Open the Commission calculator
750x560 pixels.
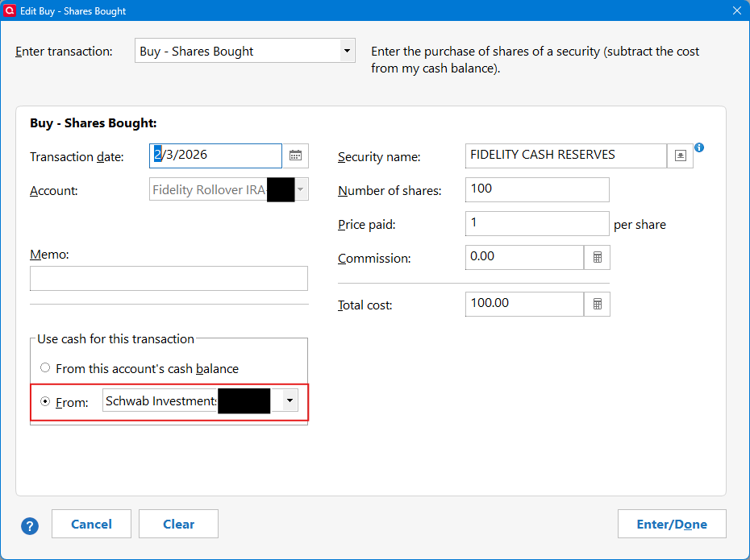(x=597, y=258)
